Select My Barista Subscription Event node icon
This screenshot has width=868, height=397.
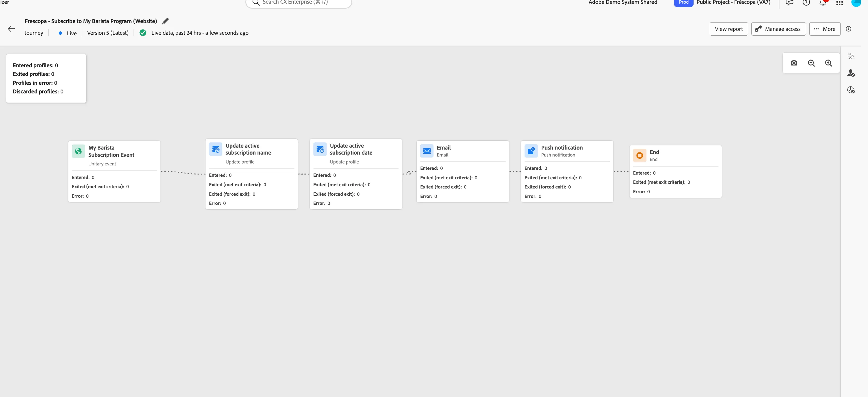[x=78, y=151]
